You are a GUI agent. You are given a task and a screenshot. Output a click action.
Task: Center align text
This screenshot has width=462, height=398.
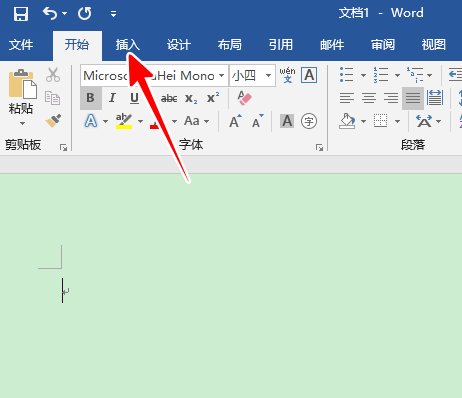click(x=369, y=98)
